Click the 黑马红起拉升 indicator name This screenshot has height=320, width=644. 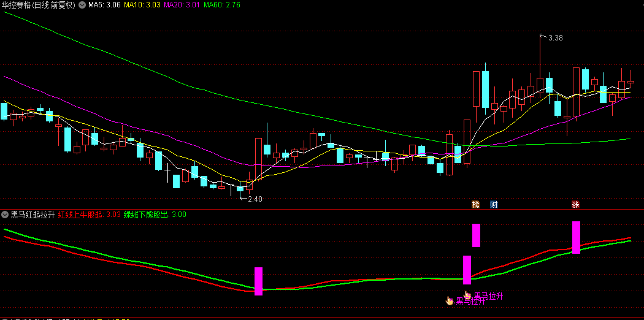click(x=33, y=215)
